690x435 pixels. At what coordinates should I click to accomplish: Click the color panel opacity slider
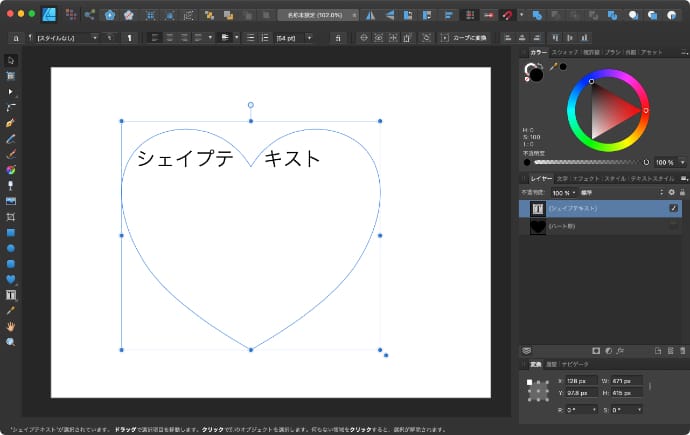pyautogui.click(x=590, y=162)
